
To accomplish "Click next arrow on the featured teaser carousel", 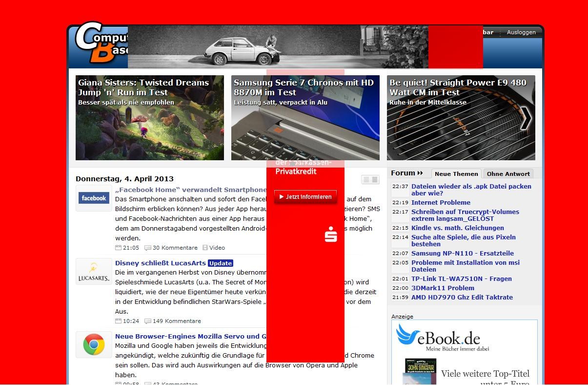I will point(526,118).
